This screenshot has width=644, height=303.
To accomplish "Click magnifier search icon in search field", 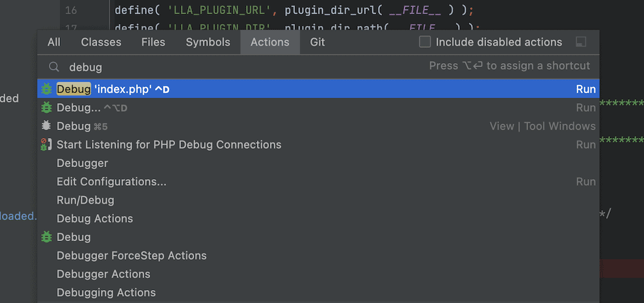I will [54, 66].
